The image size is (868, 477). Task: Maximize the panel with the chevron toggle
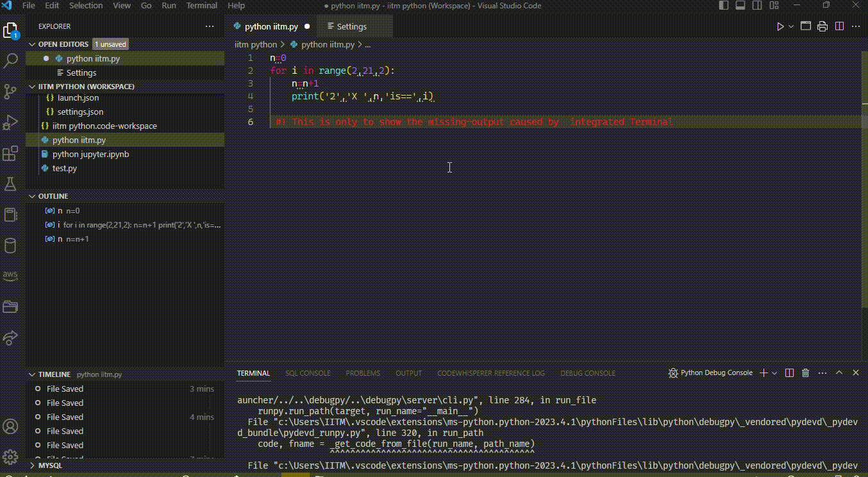839,372
